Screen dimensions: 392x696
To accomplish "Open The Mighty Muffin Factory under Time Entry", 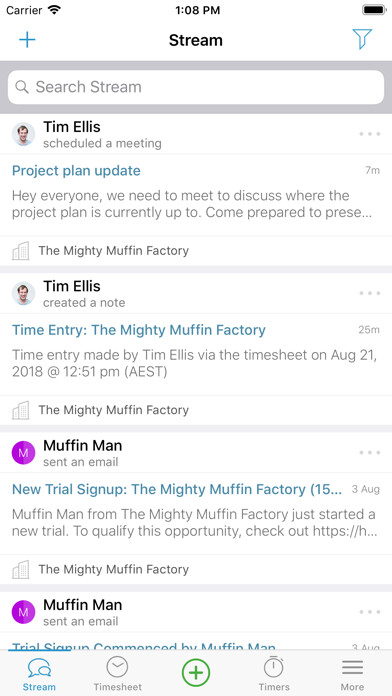I will 114,410.
